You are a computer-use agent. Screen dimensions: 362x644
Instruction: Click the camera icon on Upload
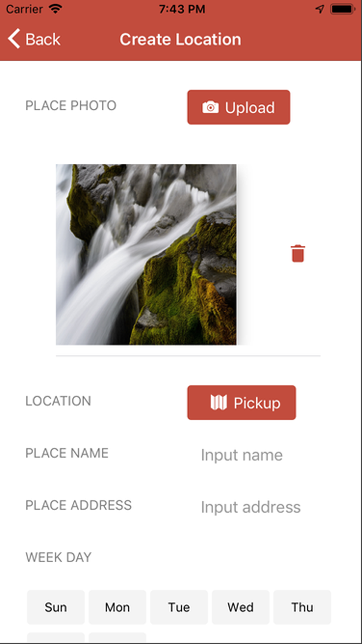click(x=210, y=108)
